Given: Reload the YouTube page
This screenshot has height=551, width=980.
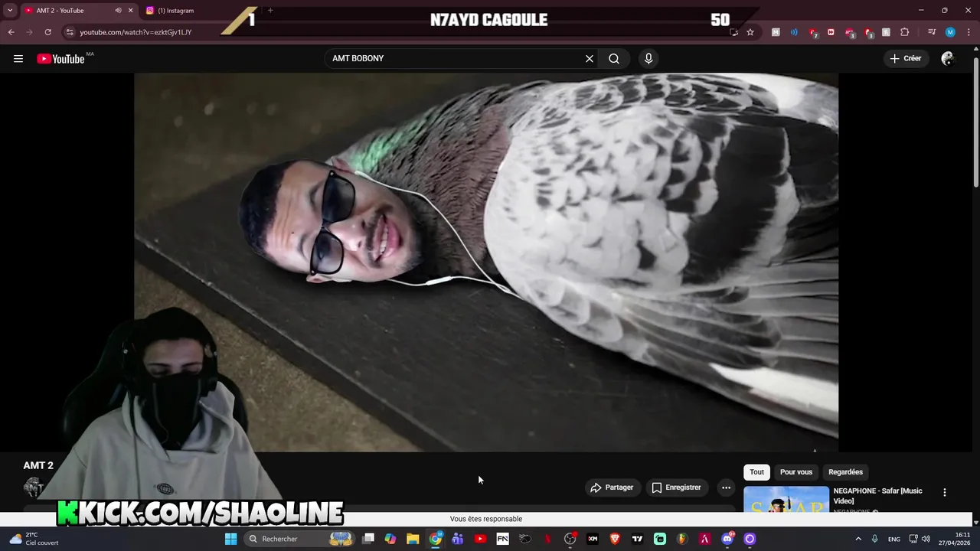Looking at the screenshot, I should point(47,32).
